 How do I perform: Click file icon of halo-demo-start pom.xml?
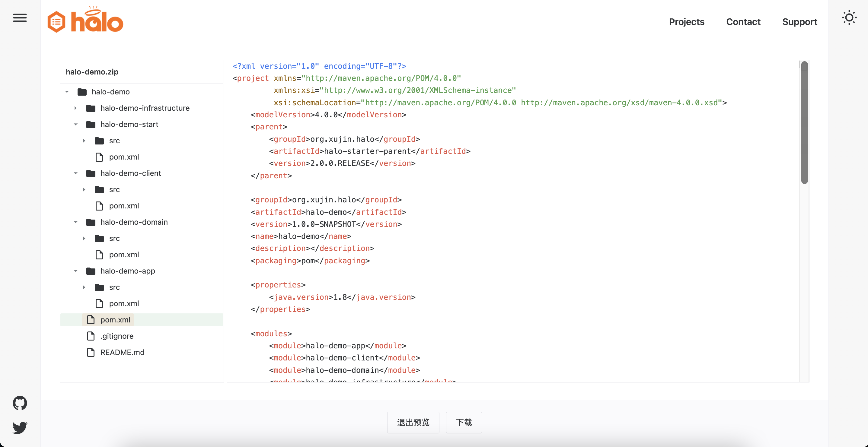(x=99, y=157)
